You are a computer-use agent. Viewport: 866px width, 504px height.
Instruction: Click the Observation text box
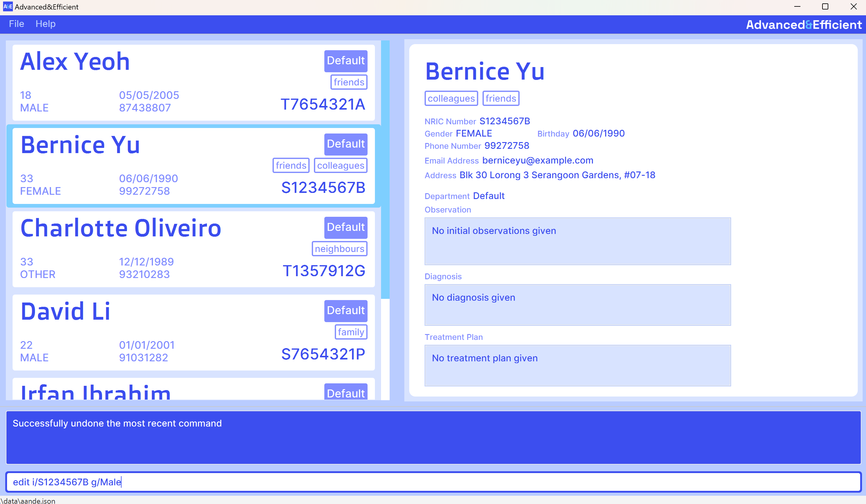tap(577, 241)
